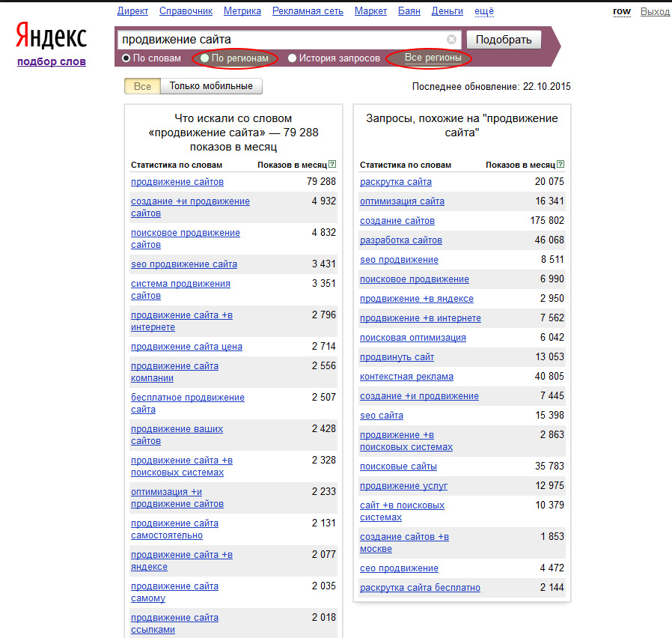Click the 'Выход' logout link

655,11
